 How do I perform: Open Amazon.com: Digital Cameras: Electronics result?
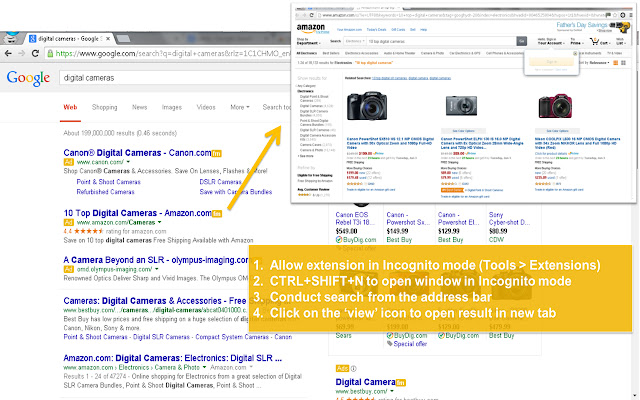(173, 358)
